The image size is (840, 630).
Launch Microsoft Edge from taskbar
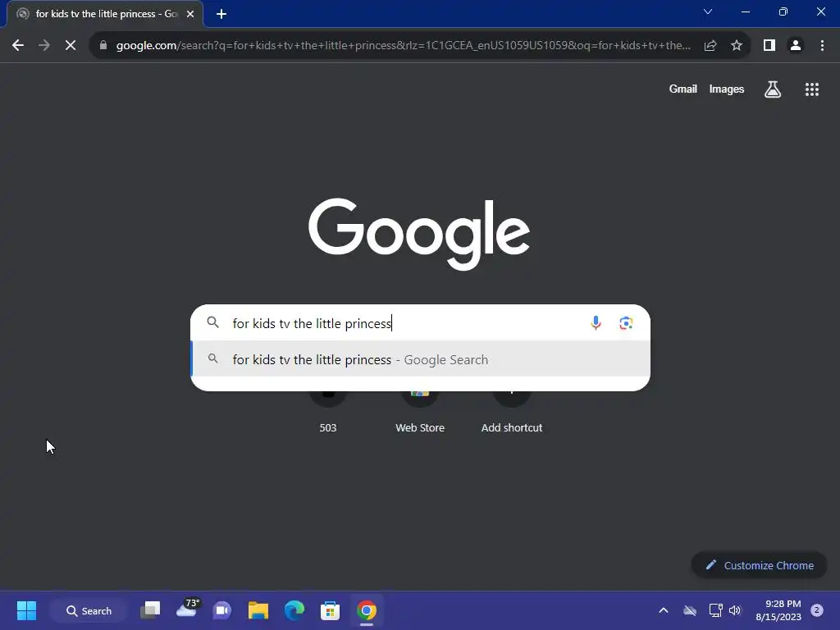point(294,610)
